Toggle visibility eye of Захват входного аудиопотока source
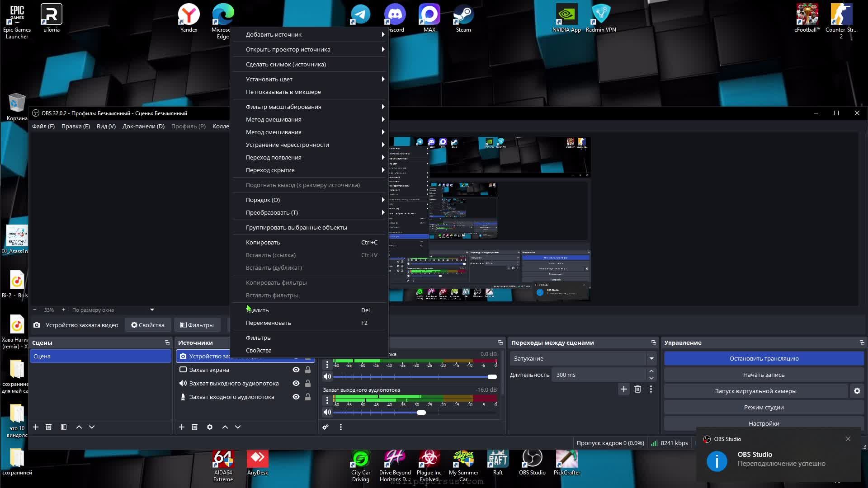The width and height of the screenshot is (868, 488). [296, 397]
